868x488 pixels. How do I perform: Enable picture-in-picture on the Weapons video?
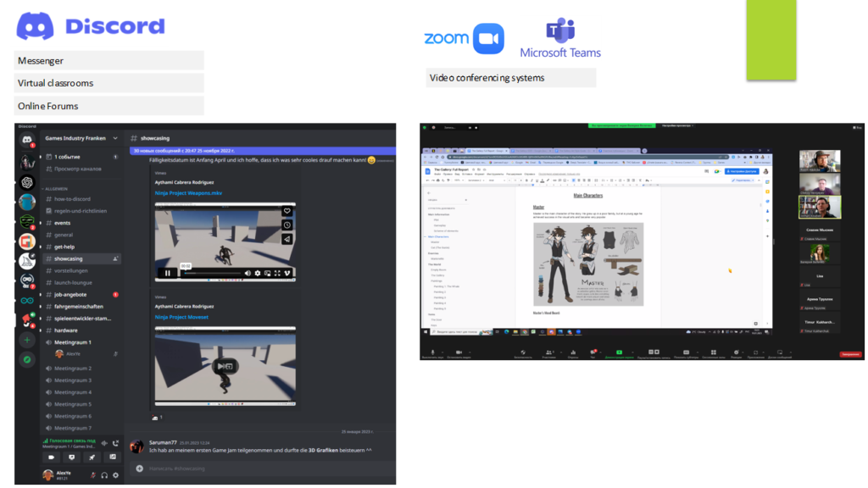coord(267,274)
